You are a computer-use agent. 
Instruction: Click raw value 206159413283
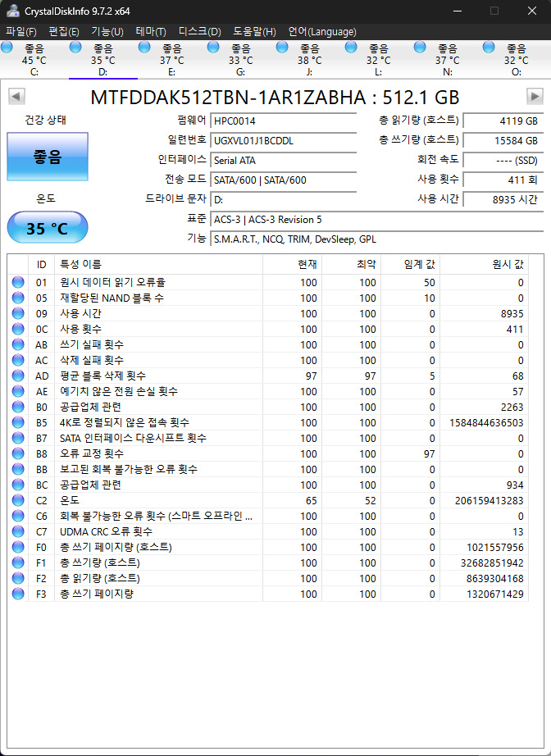(489, 501)
